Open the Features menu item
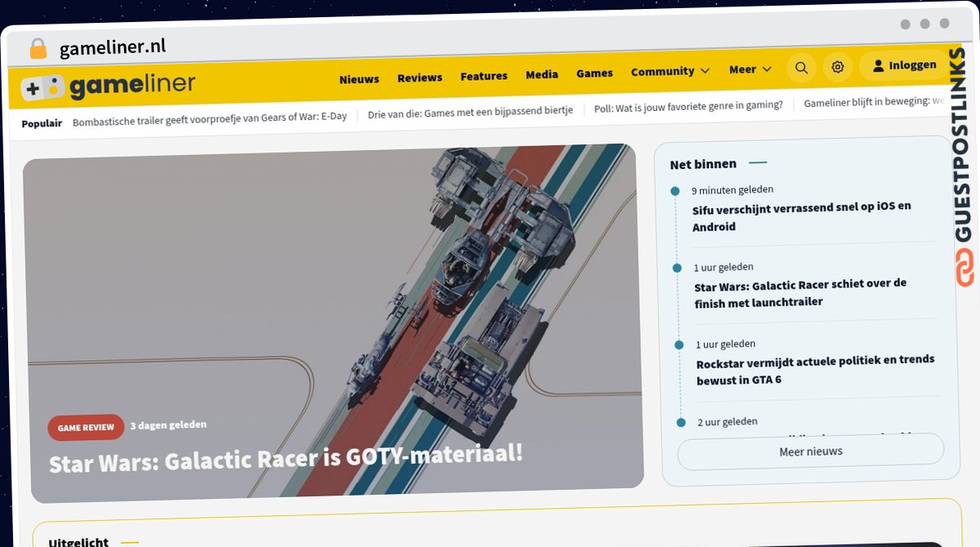 (483, 76)
